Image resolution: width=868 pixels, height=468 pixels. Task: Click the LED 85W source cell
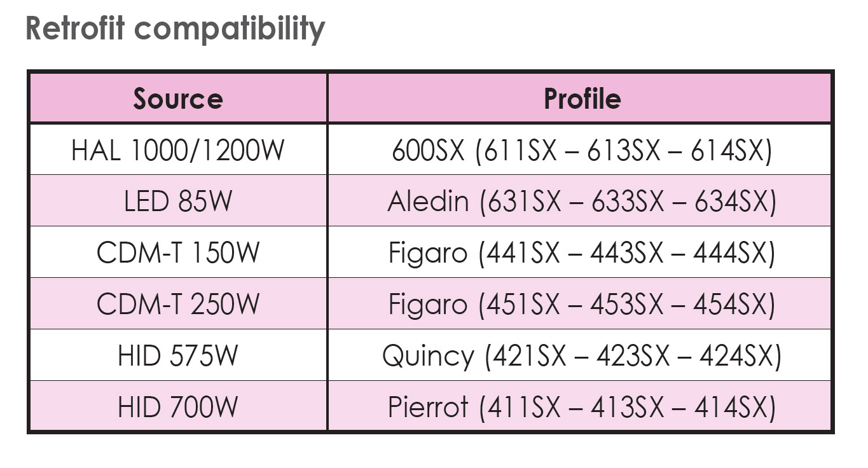[178, 202]
